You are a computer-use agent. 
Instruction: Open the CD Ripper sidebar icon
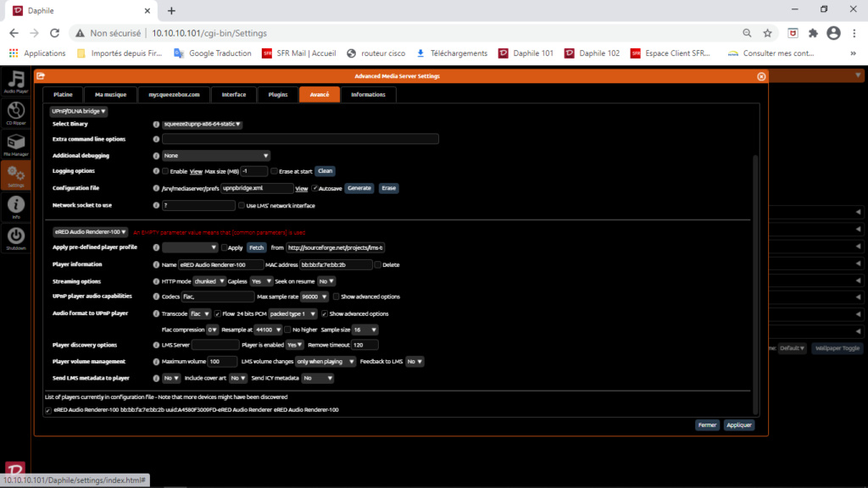tap(15, 113)
